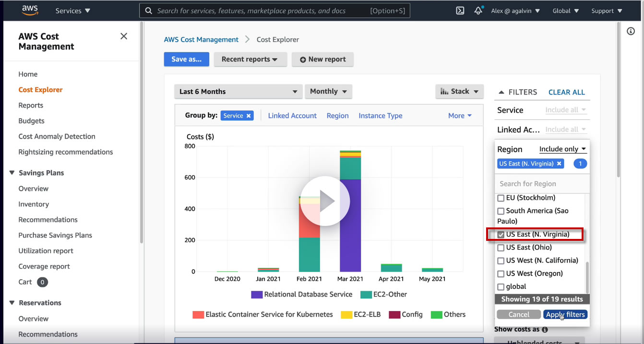Screen dimensions: 644x344
Task: Close the AWS Cost Management sidebar
Action: tap(124, 36)
